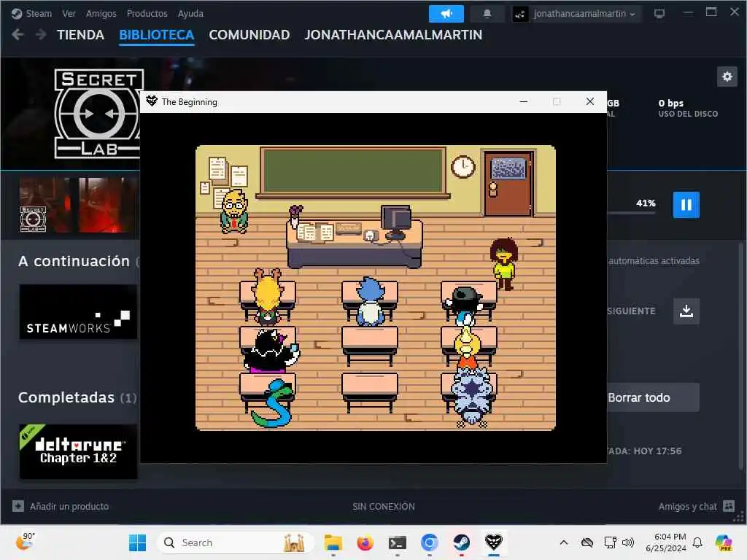
Task: Open the Productos menu
Action: (x=147, y=13)
